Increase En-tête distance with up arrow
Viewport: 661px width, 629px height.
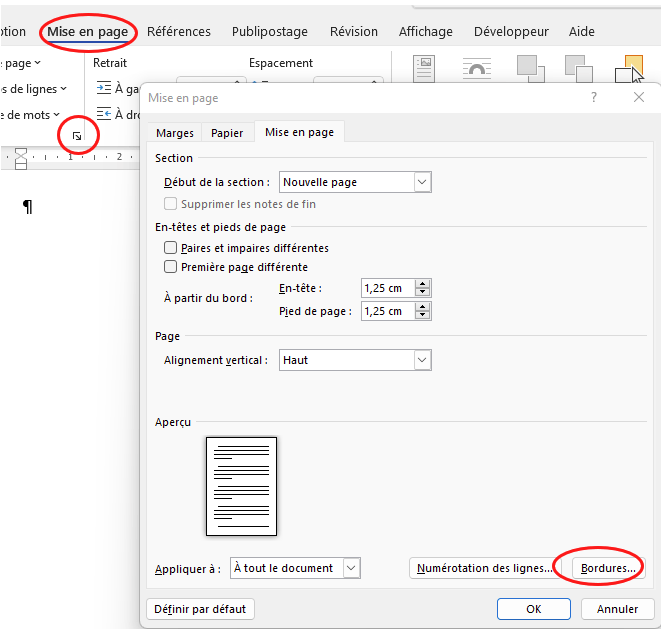click(422, 284)
